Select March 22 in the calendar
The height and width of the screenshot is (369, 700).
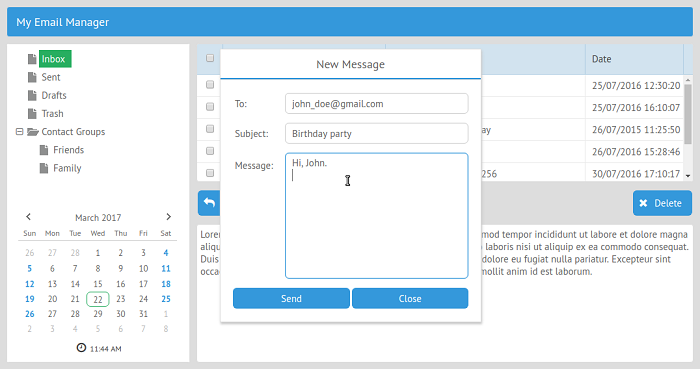[98, 299]
